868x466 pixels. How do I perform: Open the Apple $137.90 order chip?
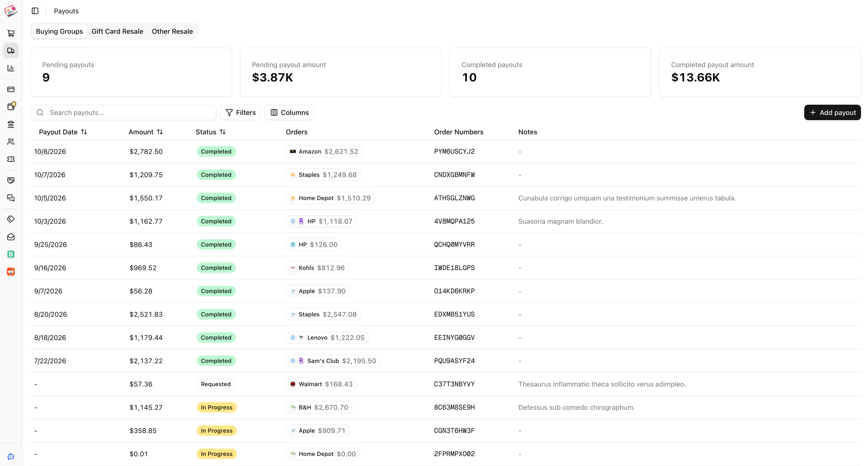tap(318, 291)
